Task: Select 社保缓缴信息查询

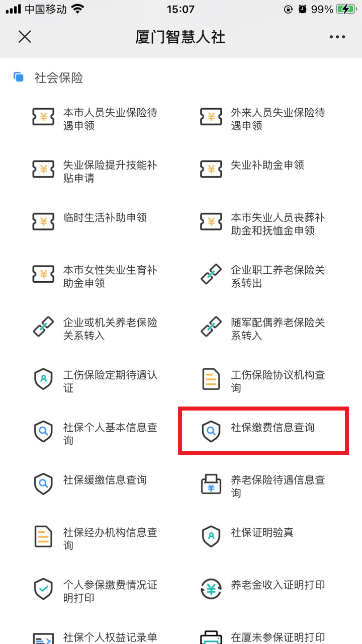Action: (105, 480)
